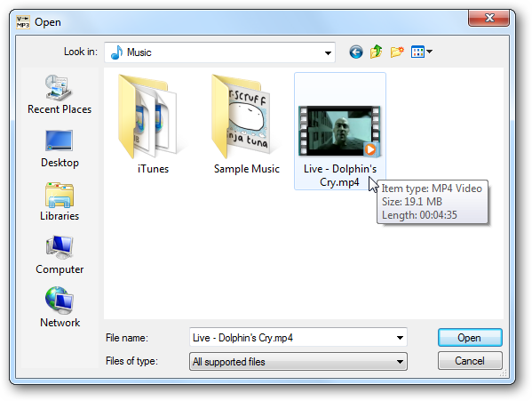532x401 pixels.
Task: Close the Open dialog
Action: coord(488,18)
